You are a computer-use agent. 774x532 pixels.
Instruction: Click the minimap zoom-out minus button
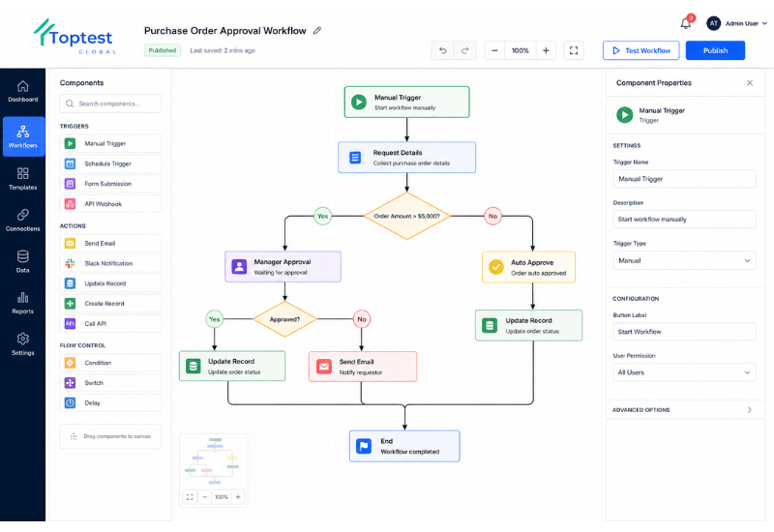[205, 497]
